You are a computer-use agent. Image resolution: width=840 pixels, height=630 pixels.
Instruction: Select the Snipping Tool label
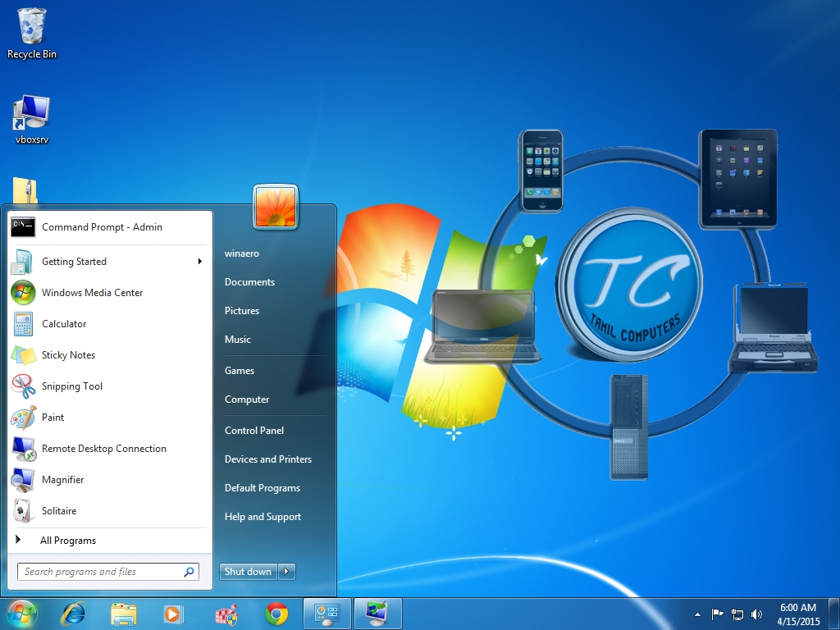coord(72,387)
